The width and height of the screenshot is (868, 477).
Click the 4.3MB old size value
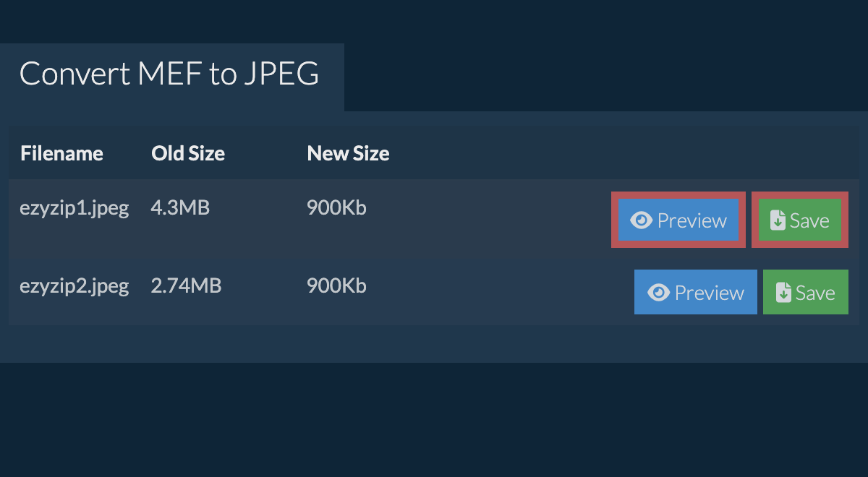point(180,208)
